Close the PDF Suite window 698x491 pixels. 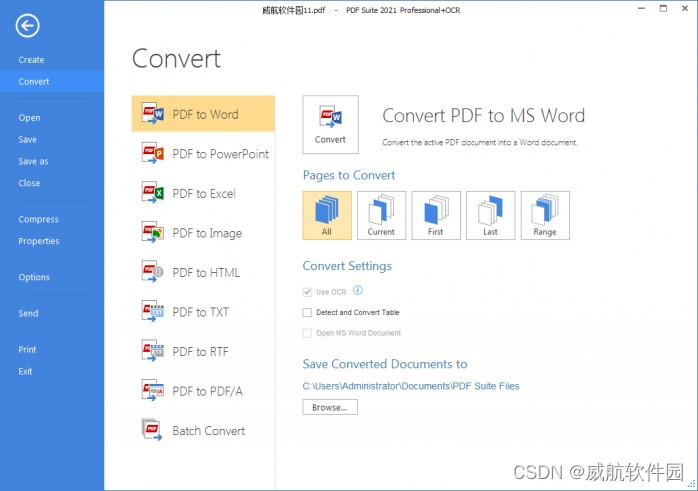pos(685,8)
